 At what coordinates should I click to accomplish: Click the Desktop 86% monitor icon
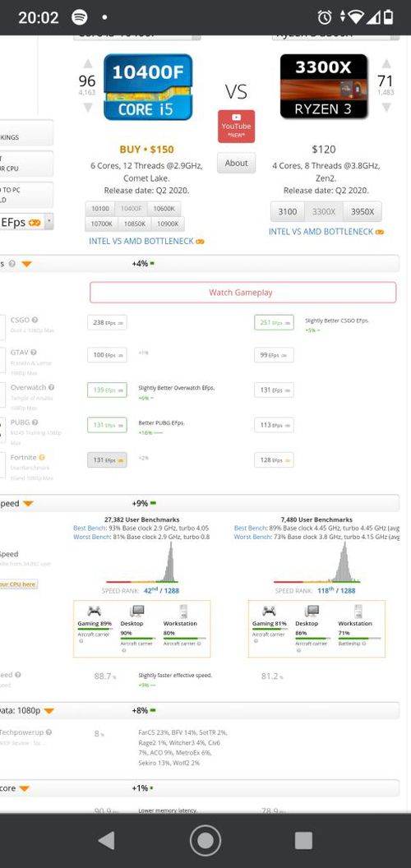pos(312,612)
